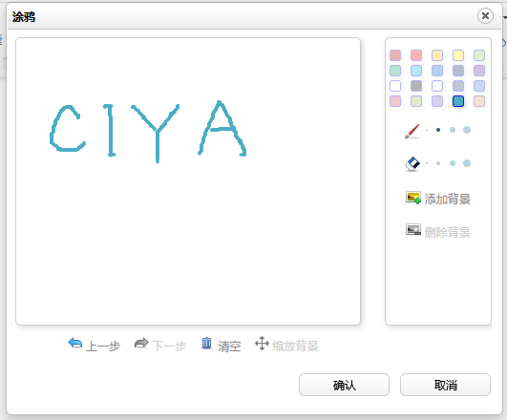Click the undo arrow (上一步) icon

pyautogui.click(x=75, y=343)
